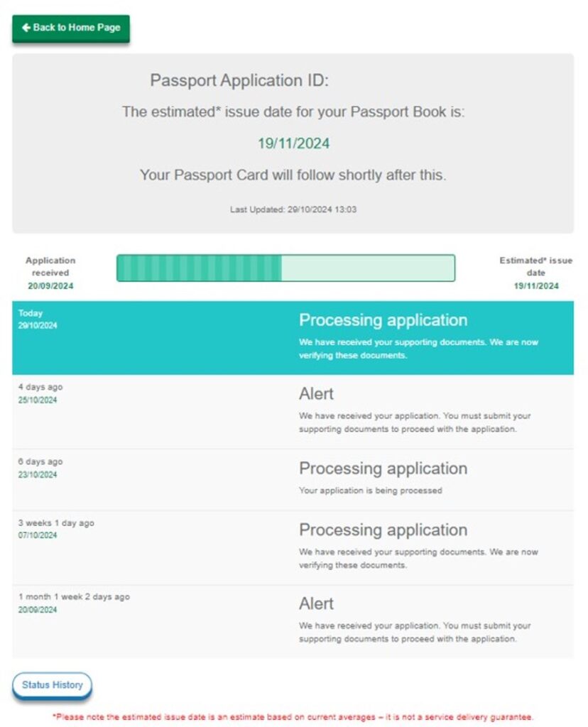Click the Passport Application ID heading

coord(239,81)
